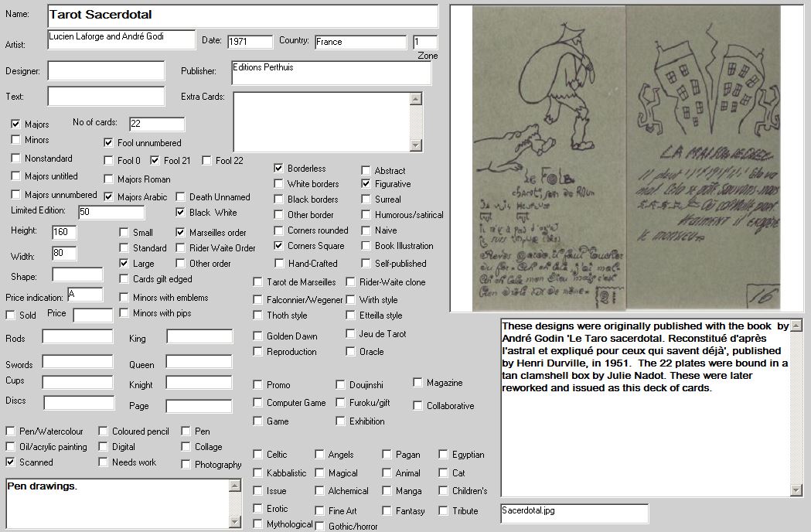Uncheck the Scanned checkbox
This screenshot has width=811, height=532.
click(11, 462)
